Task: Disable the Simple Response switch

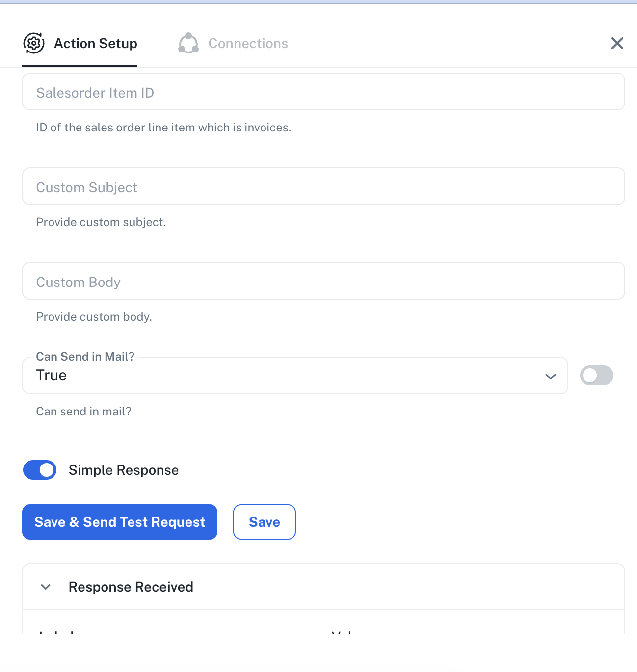Action: point(40,470)
